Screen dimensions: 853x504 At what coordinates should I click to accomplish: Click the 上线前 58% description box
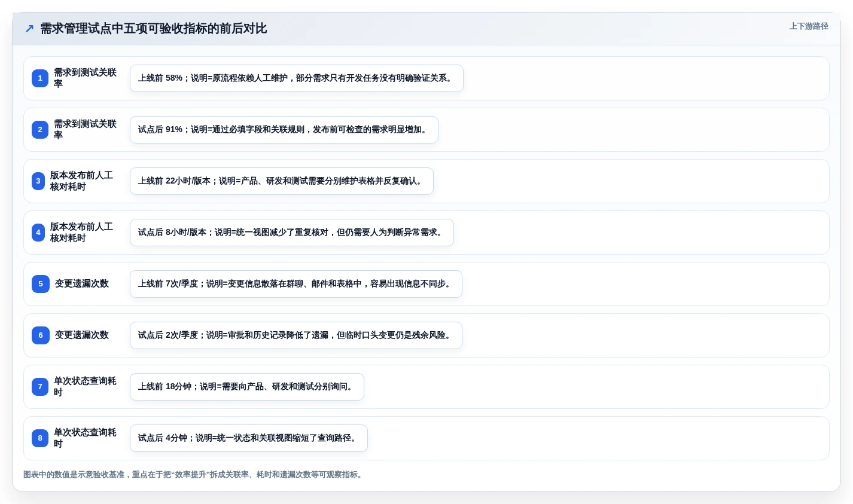297,78
